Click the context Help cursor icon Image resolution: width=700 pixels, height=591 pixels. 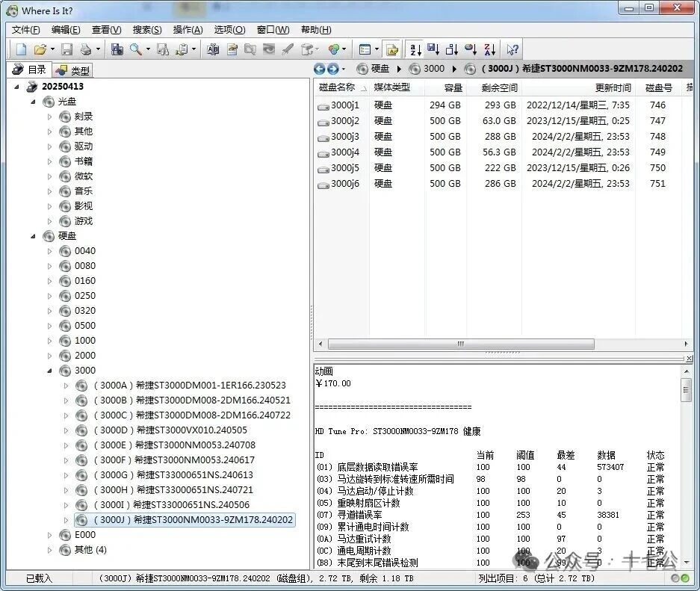point(512,49)
